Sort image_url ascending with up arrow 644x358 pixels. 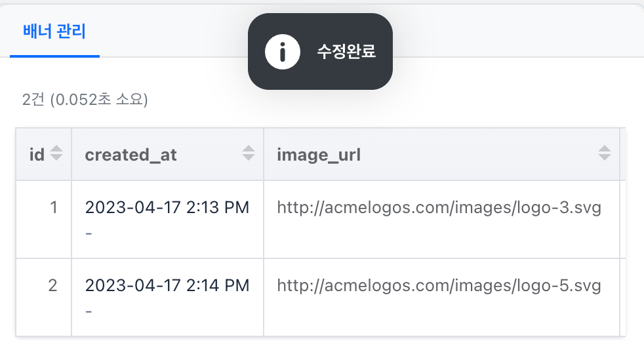click(x=605, y=149)
